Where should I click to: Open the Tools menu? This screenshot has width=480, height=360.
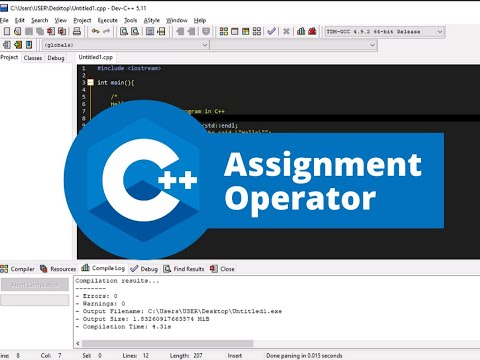[x=130, y=20]
